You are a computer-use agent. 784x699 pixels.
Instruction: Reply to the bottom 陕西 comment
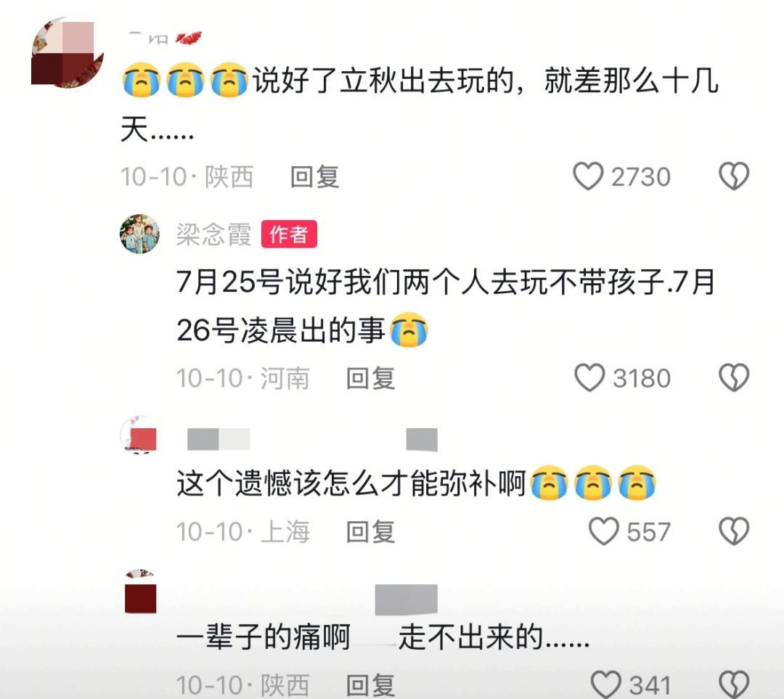pyautogui.click(x=370, y=684)
